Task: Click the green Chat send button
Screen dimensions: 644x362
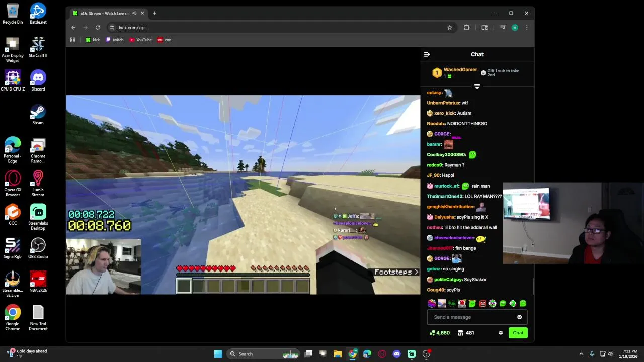Action: tap(518, 333)
